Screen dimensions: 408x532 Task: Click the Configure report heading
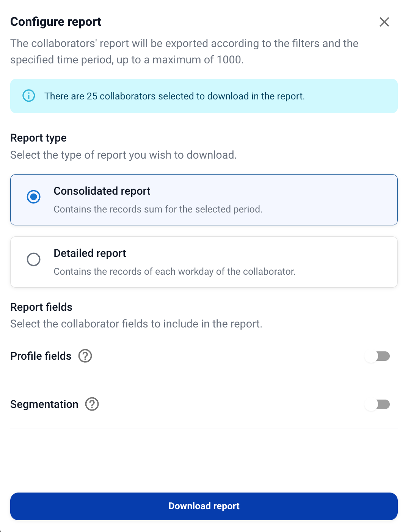(56, 22)
